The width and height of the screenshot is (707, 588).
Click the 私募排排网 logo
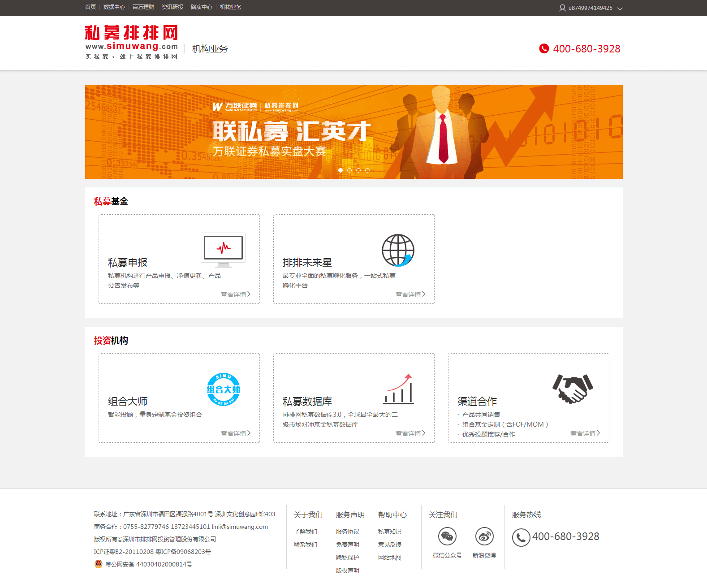132,43
